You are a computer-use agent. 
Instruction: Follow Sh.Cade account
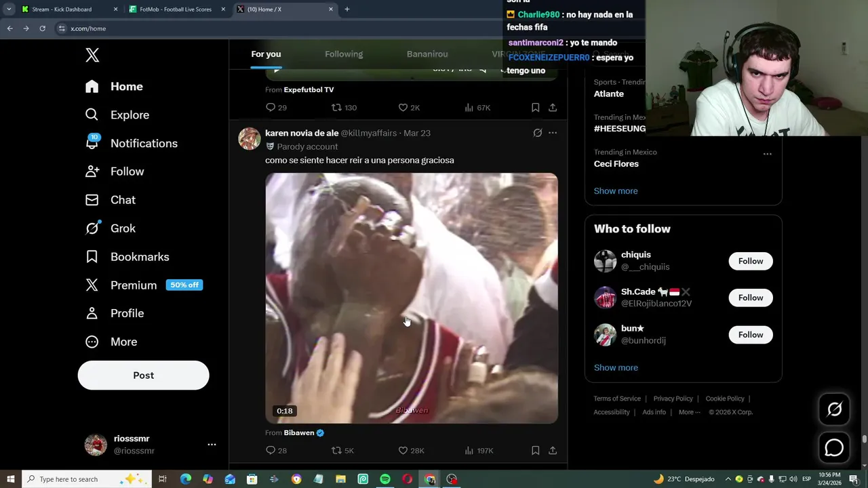(751, 298)
